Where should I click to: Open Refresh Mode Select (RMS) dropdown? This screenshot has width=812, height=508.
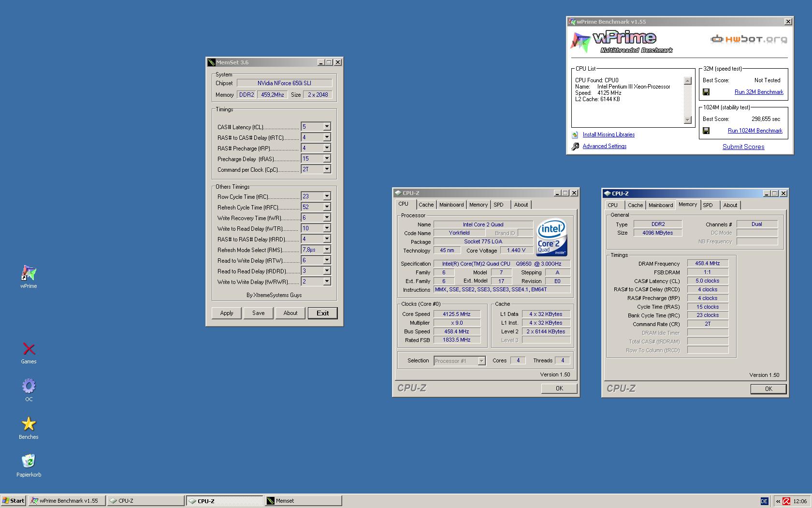327,250
